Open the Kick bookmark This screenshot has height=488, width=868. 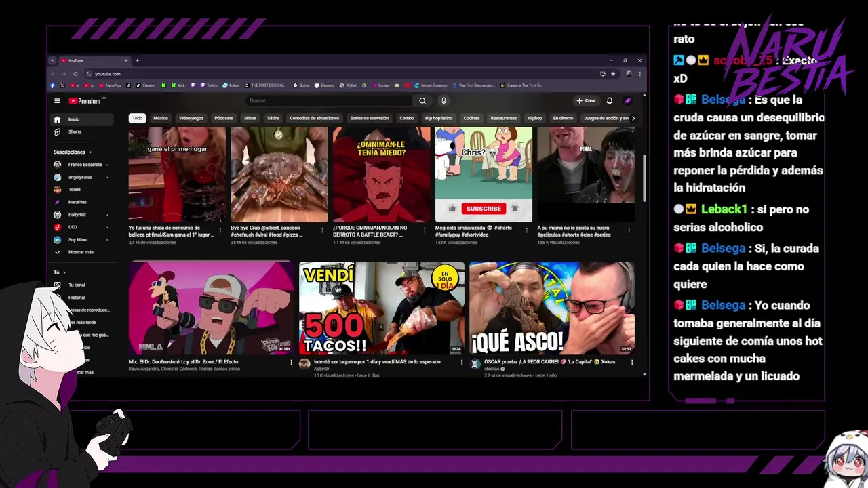(178, 85)
